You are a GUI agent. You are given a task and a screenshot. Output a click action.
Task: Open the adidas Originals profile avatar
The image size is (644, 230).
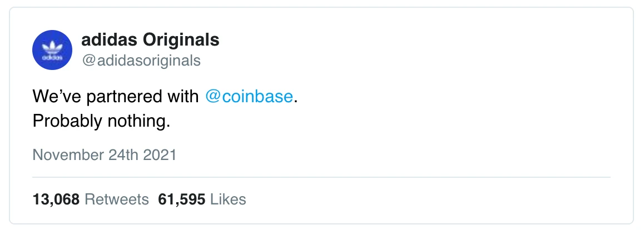coord(52,50)
